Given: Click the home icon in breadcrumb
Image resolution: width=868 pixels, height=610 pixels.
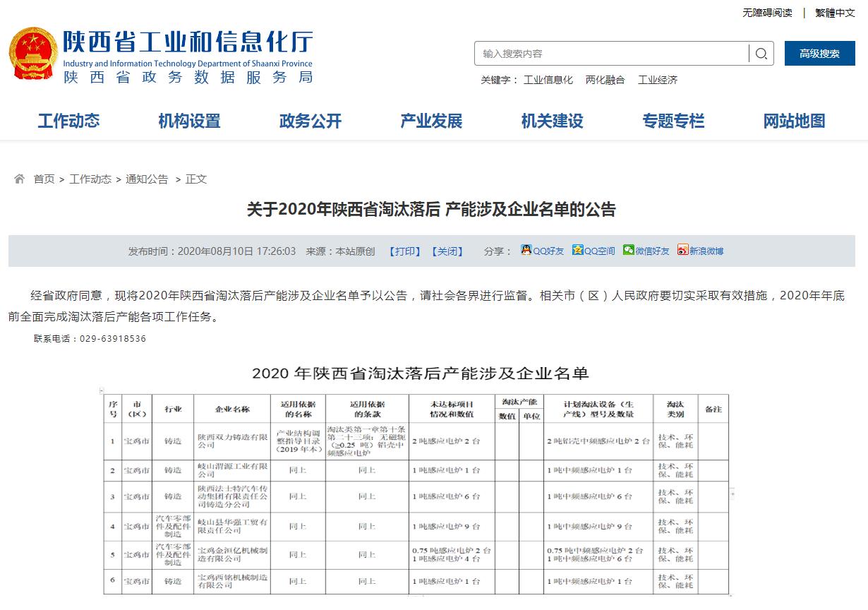Looking at the screenshot, I should click(20, 179).
